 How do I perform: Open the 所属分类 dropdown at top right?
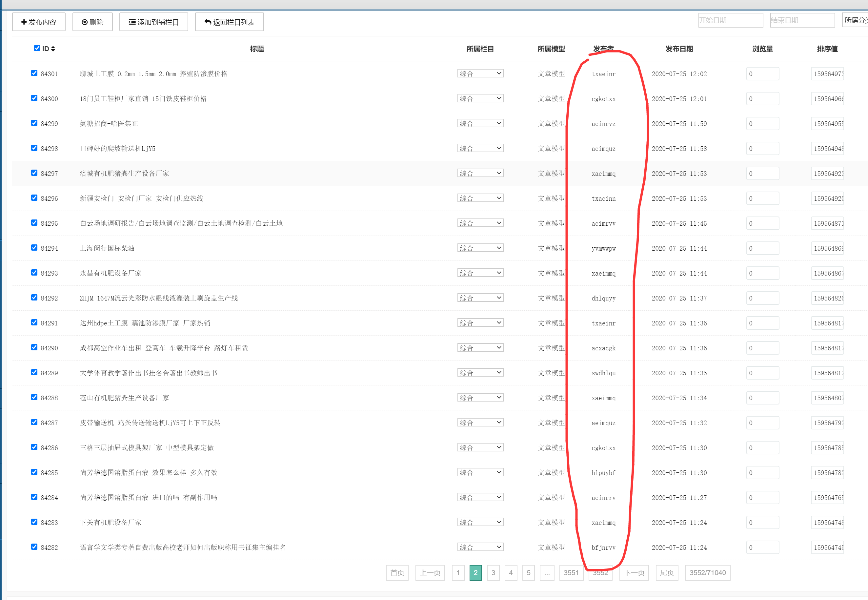(855, 20)
